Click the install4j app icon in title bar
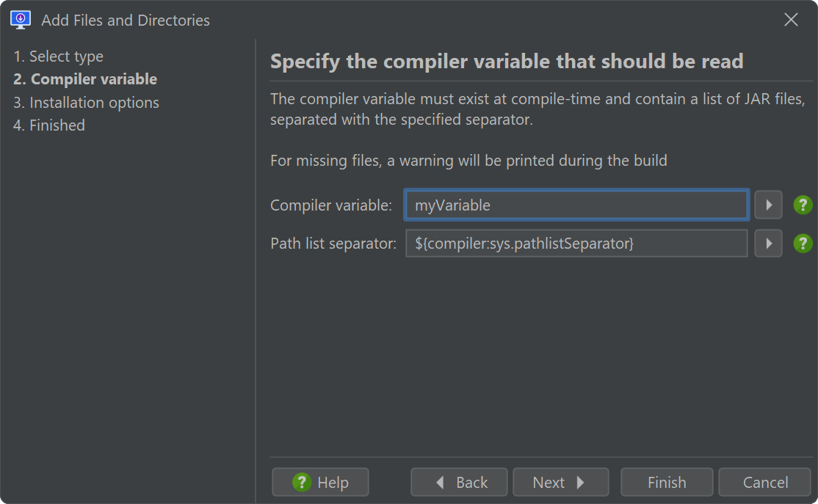Viewport: 818px width, 504px height. (21, 20)
